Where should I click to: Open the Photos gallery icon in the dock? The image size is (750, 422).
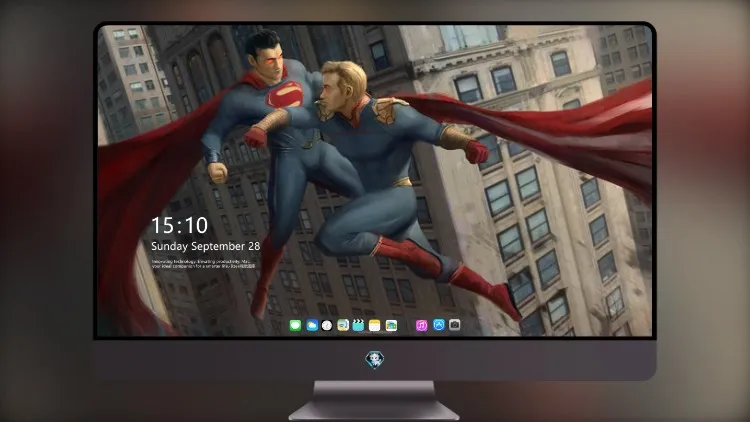[x=391, y=326]
